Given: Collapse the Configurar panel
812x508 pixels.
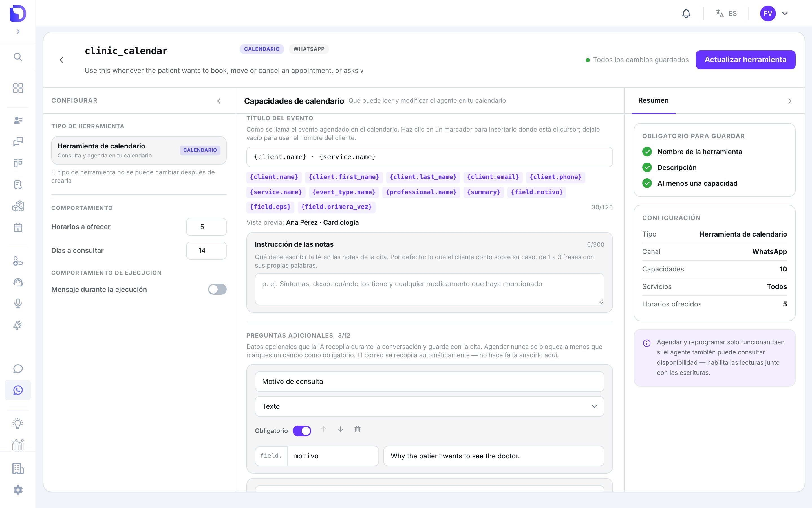Looking at the screenshot, I should [219, 101].
